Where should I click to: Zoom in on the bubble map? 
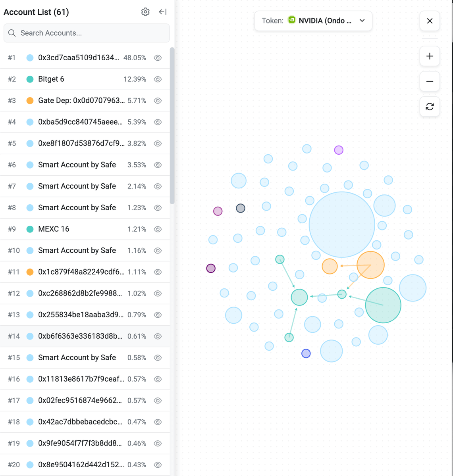click(430, 56)
